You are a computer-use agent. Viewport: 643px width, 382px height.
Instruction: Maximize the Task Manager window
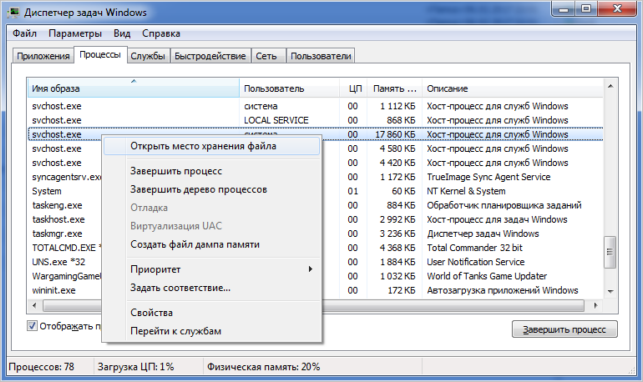point(586,9)
